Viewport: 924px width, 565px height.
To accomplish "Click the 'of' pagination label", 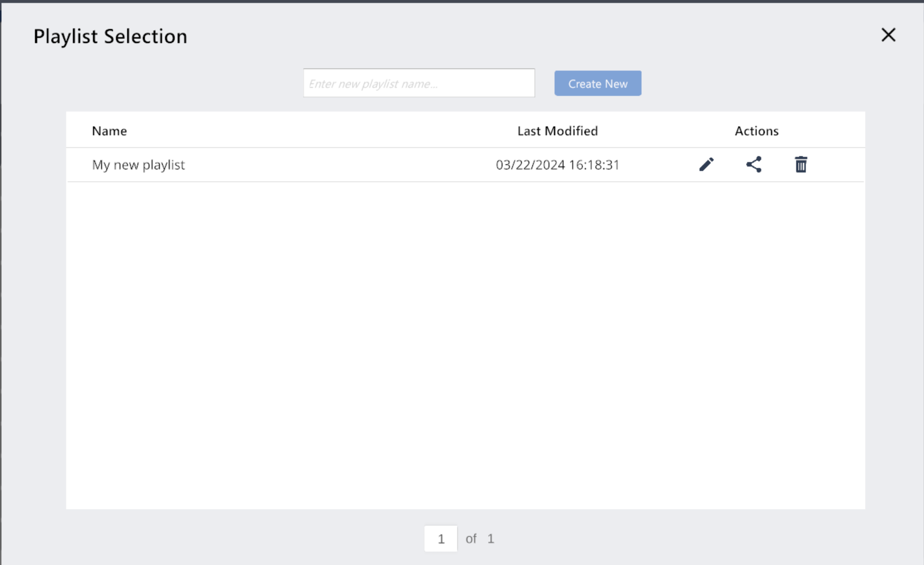I will (471, 539).
